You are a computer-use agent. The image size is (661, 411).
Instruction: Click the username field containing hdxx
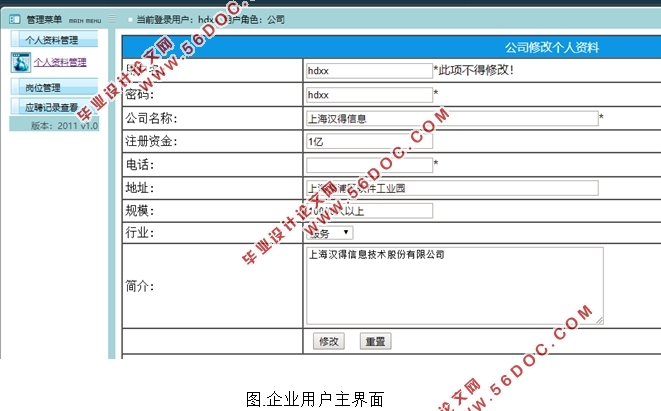pyautogui.click(x=369, y=71)
